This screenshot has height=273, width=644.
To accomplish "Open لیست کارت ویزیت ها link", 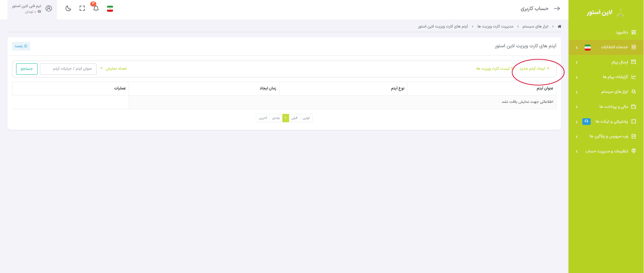I will click(495, 68).
